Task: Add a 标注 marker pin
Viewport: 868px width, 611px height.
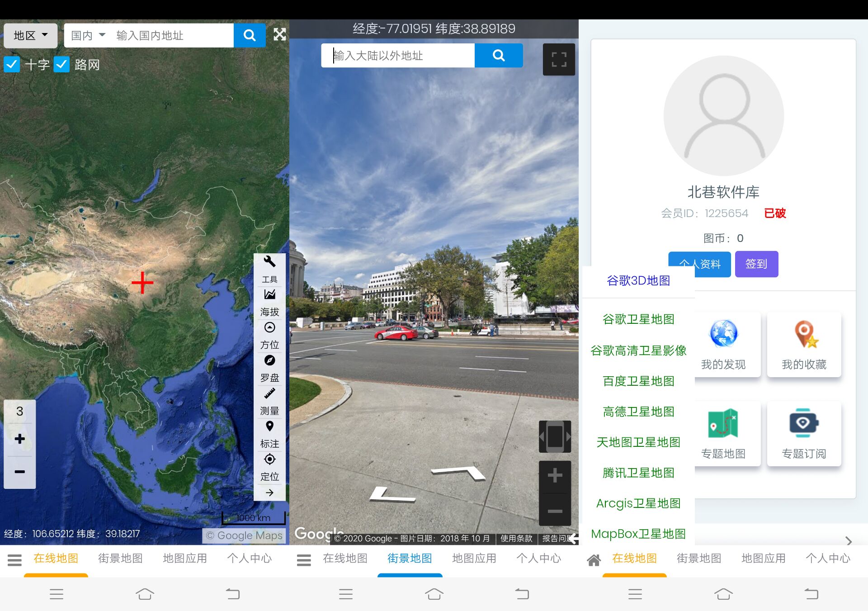Action: (x=269, y=426)
